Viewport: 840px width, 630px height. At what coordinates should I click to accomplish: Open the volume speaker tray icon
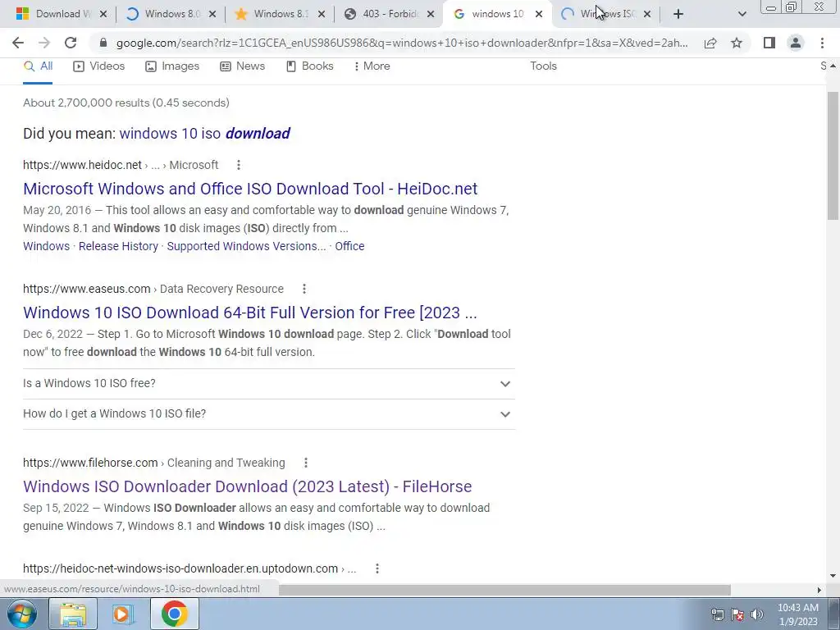pos(757,614)
